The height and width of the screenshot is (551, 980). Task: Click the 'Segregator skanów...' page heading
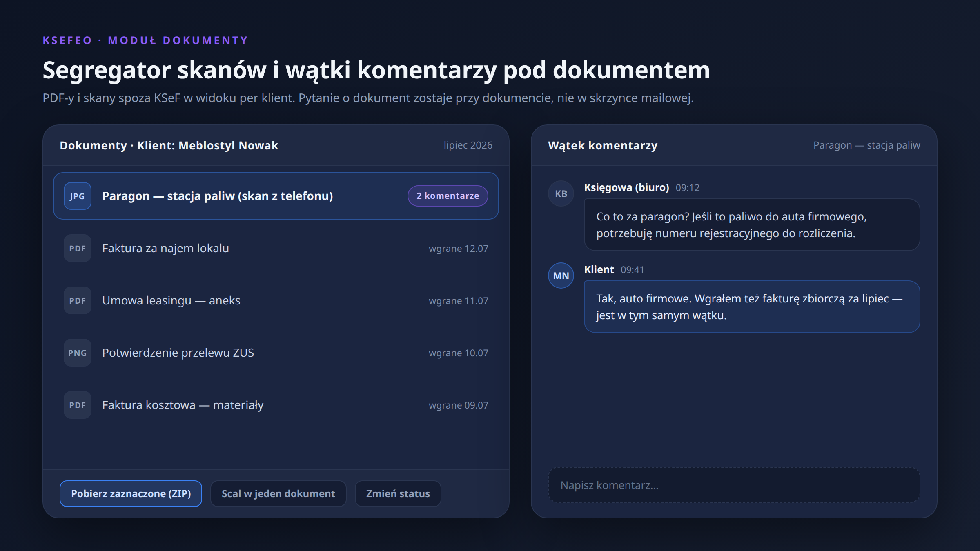tap(376, 70)
